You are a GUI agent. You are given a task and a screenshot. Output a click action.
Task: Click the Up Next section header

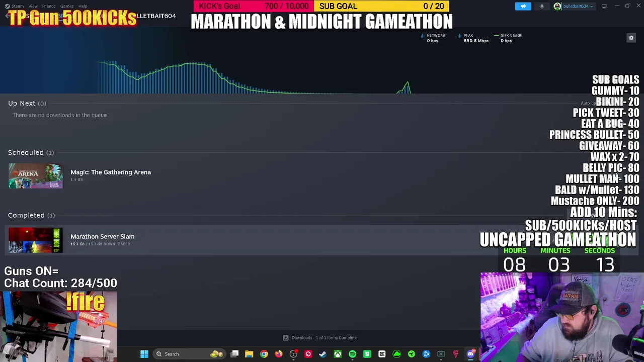point(27,103)
